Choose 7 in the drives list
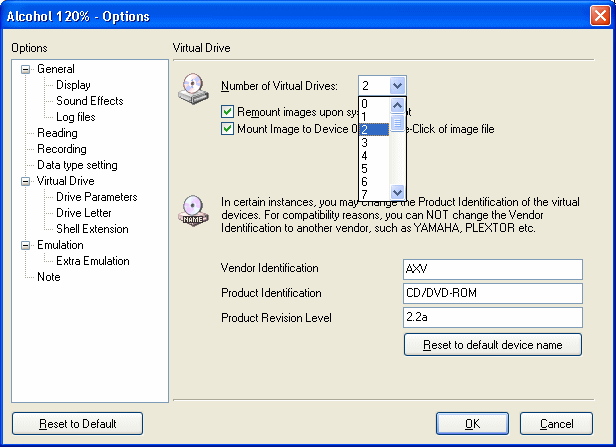The width and height of the screenshot is (616, 447). [374, 194]
